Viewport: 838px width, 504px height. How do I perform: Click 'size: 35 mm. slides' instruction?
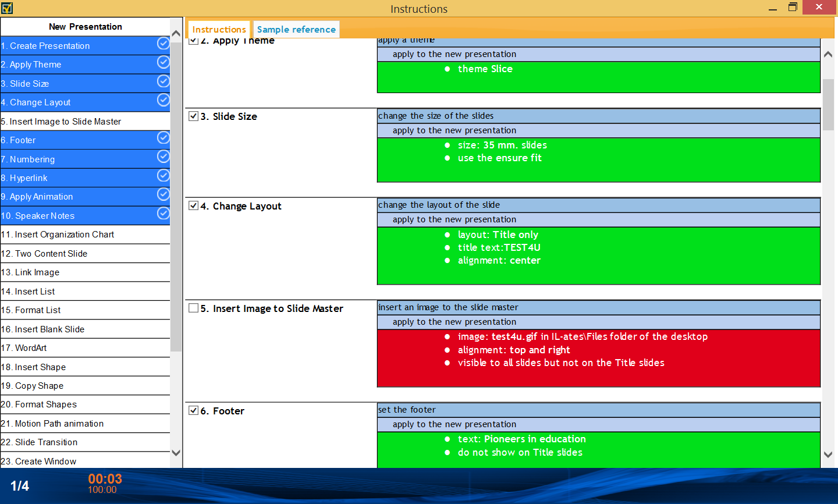(502, 145)
